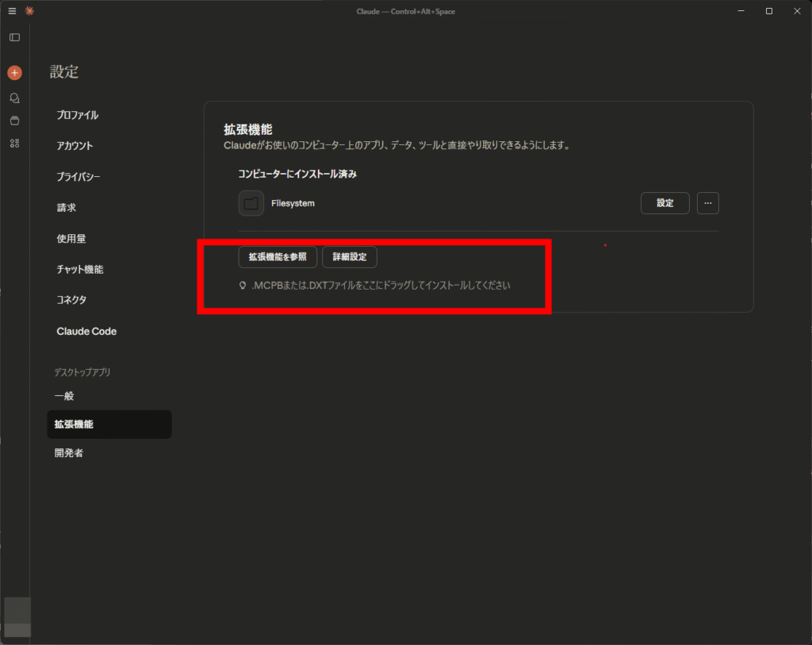Click the 設定 button for Filesystem extension

pyautogui.click(x=665, y=203)
